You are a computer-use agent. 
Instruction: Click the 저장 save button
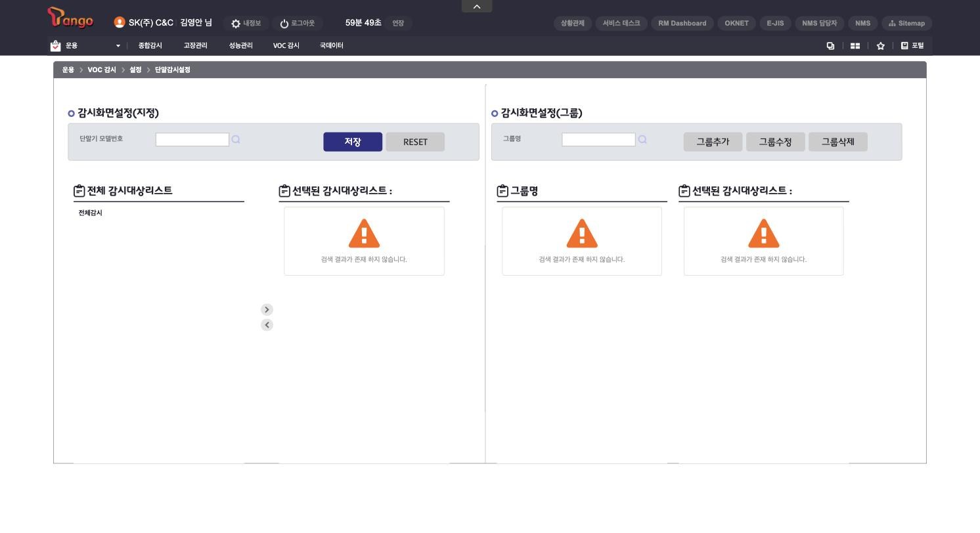(x=353, y=142)
